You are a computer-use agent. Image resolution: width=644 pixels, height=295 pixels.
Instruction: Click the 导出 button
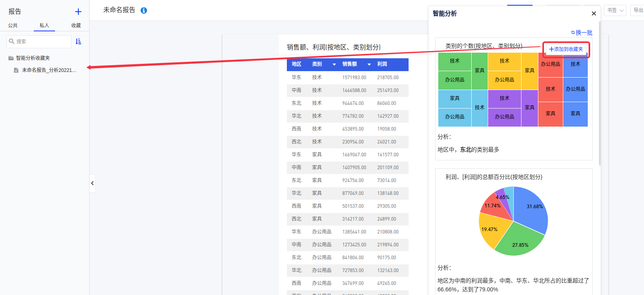click(x=638, y=10)
